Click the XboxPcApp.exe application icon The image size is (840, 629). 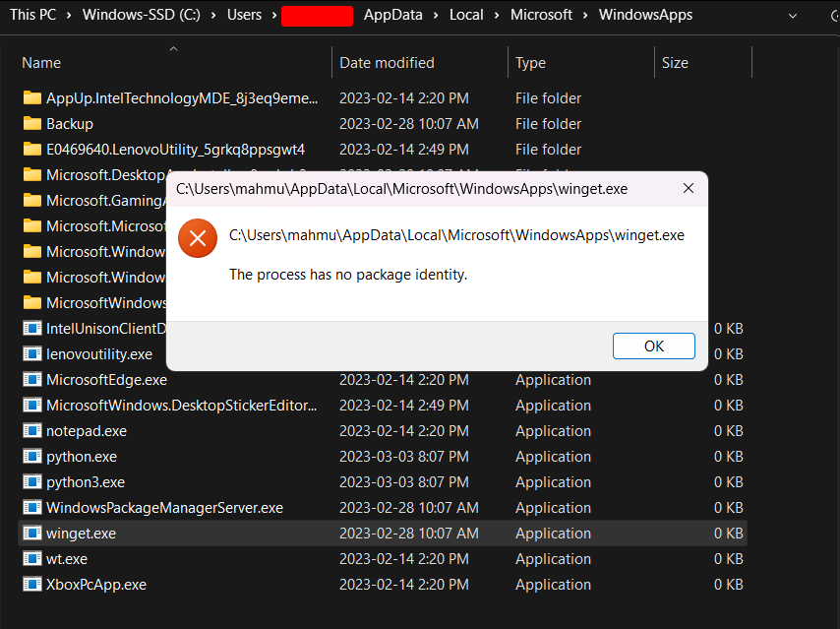pyautogui.click(x=32, y=584)
